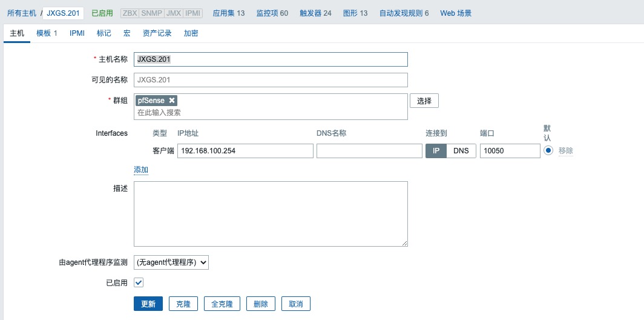
Task: Open the 宏 tab
Action: click(126, 33)
